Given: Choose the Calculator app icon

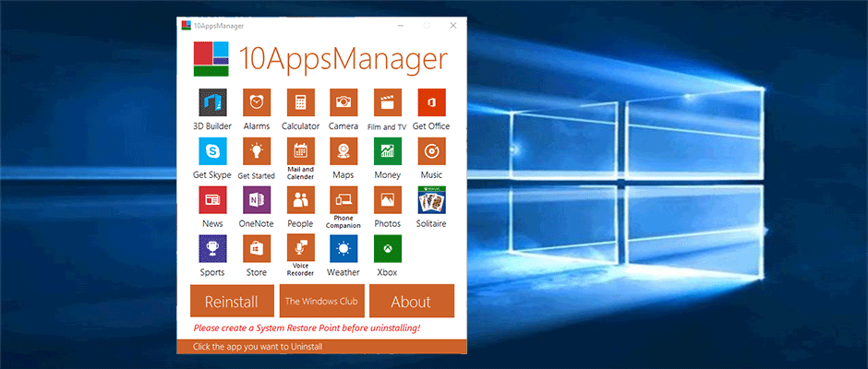Looking at the screenshot, I should [x=301, y=102].
